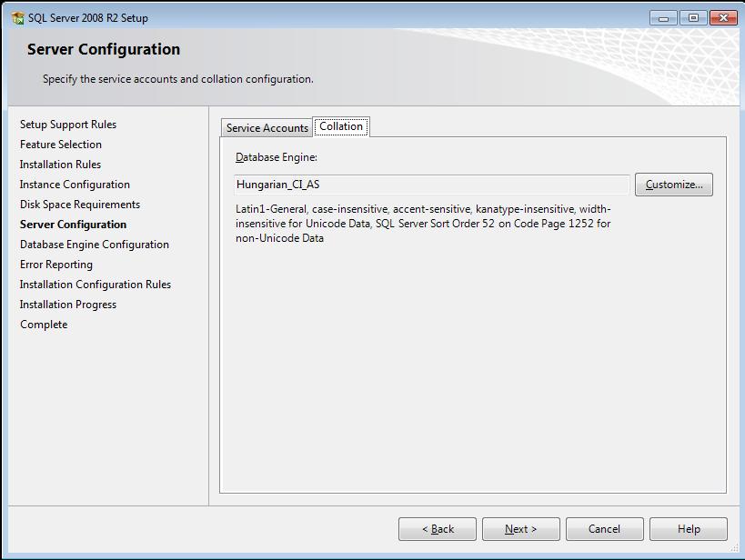Image resolution: width=745 pixels, height=560 pixels.
Task: Click the Server Configuration page heading
Action: pyautogui.click(x=104, y=49)
